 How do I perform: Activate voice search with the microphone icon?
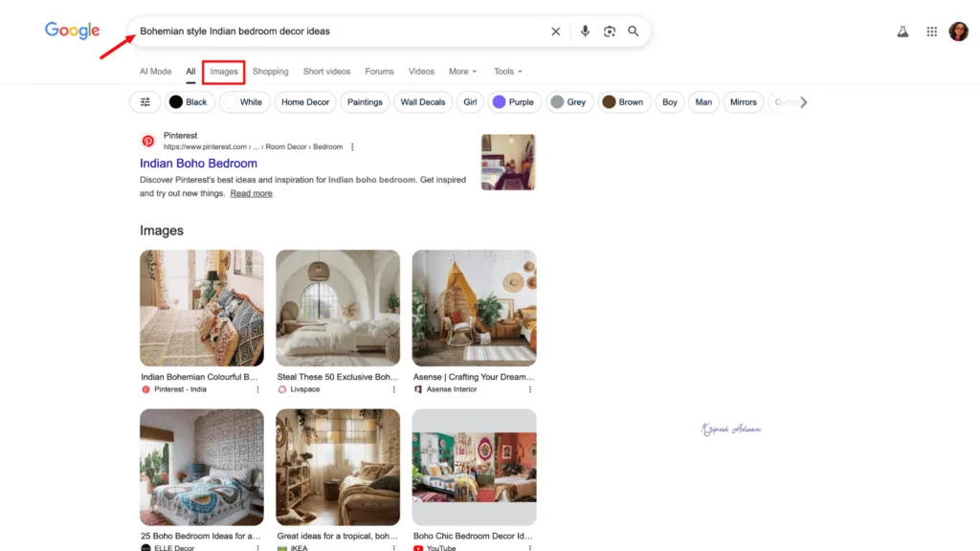(x=585, y=31)
